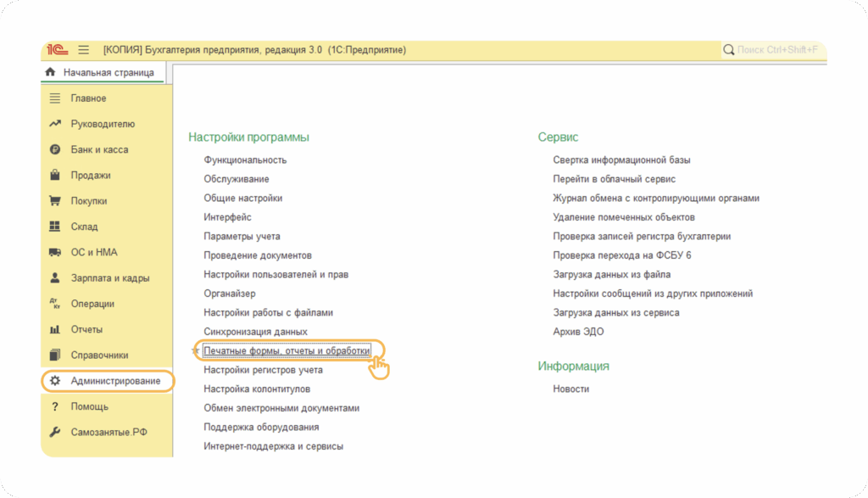Click the home icon on Начальная страница tab
The image size is (868, 498).
(51, 73)
